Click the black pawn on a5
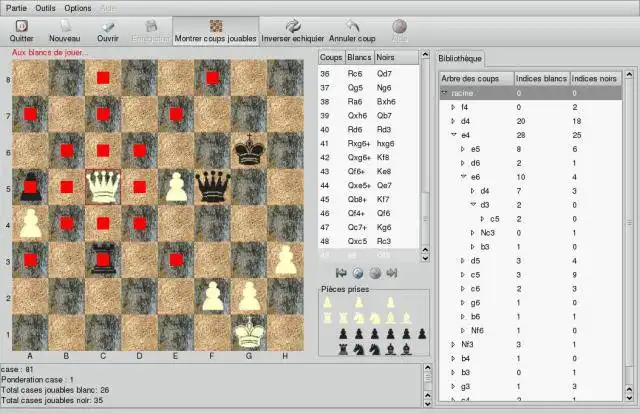Screen dimensions: 640x414 click(x=31, y=187)
